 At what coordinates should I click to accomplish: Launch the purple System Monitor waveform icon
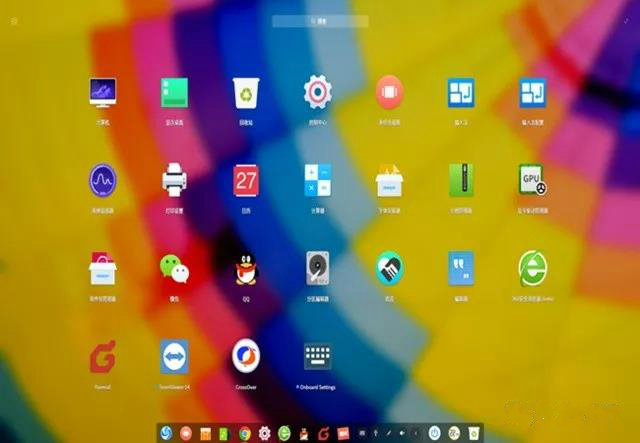[x=102, y=180]
